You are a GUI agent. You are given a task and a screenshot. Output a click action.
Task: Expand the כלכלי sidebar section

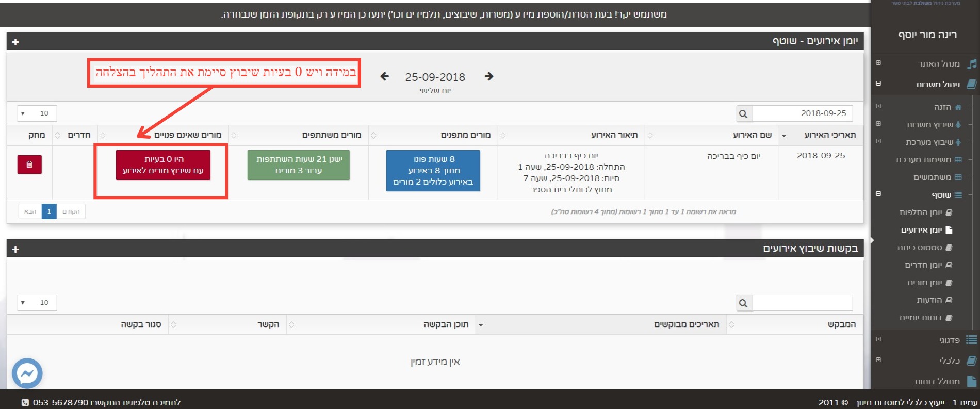pos(878,360)
